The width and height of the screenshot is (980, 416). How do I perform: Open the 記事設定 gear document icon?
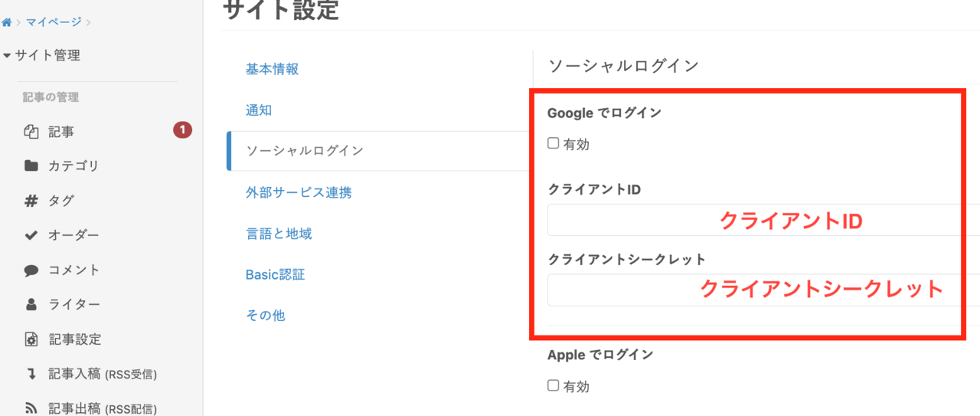coord(31,339)
